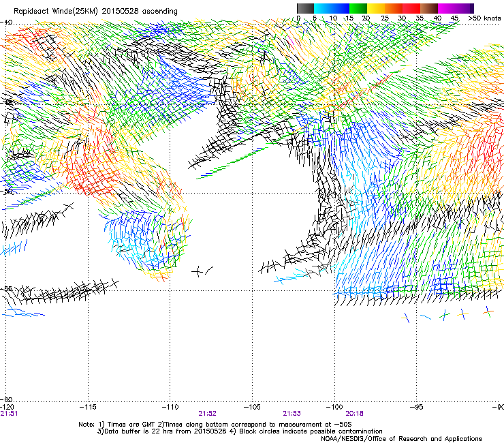
Task: Click the '-120' longitude axis label
Action: [7, 407]
